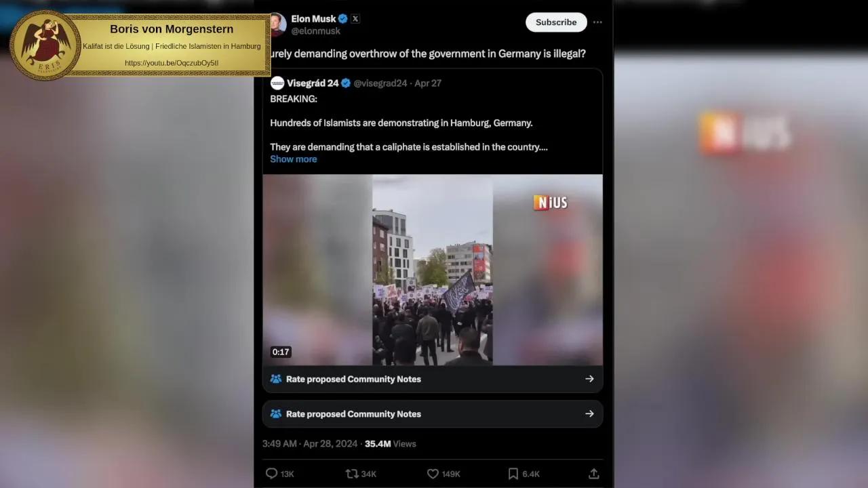This screenshot has width=868, height=488.
Task: Open the Visegrád 24 profile name
Action: pyautogui.click(x=313, y=83)
